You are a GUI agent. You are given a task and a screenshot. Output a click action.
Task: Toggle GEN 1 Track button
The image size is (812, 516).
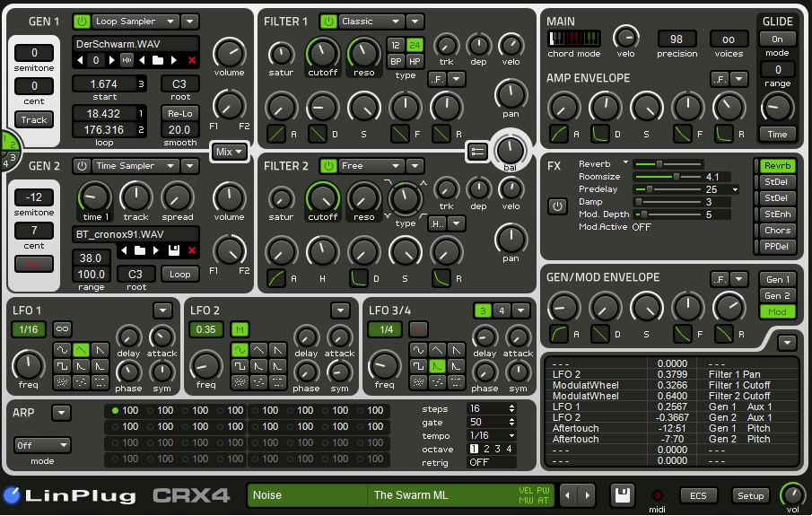tap(34, 119)
